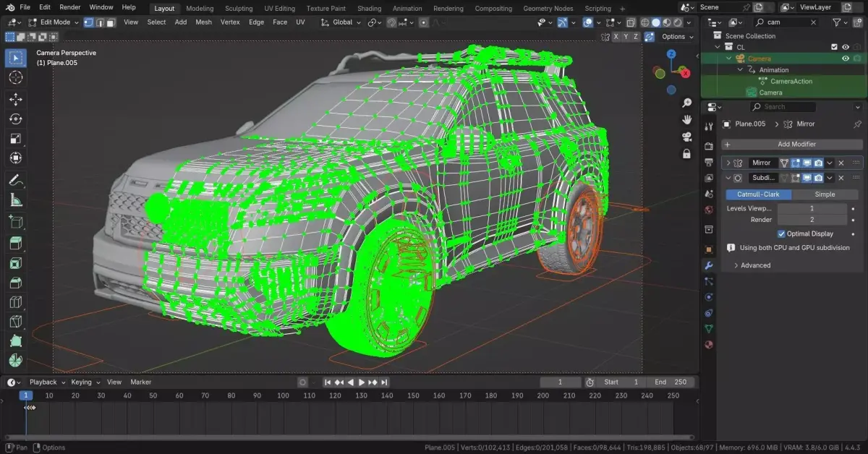The height and width of the screenshot is (454, 868).
Task: Select the Add Cube tool
Action: point(16,223)
